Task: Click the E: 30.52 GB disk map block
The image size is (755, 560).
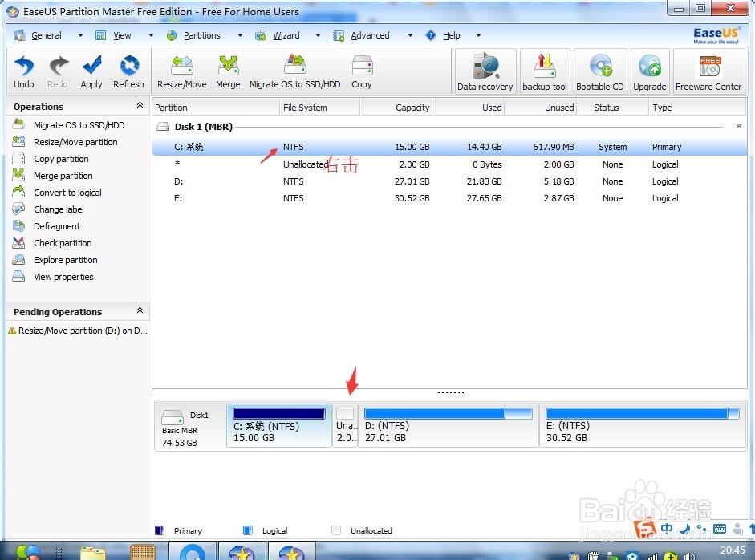Action: tap(643, 426)
